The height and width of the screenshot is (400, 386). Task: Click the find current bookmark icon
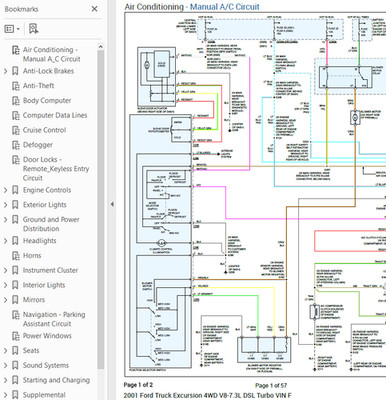click(33, 29)
